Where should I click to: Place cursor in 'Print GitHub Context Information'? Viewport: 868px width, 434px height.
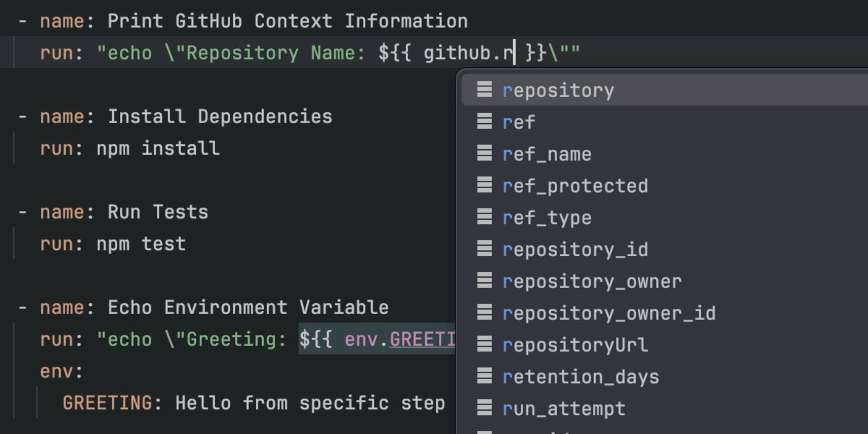pos(288,21)
